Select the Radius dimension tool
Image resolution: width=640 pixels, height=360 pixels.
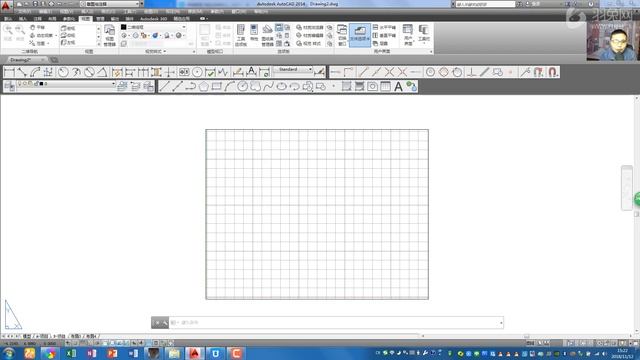pos(63,73)
